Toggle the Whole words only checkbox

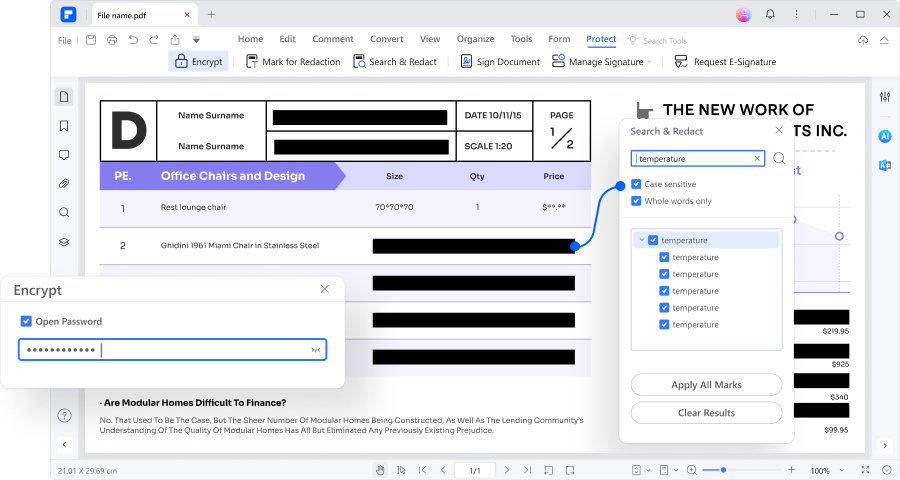click(636, 201)
